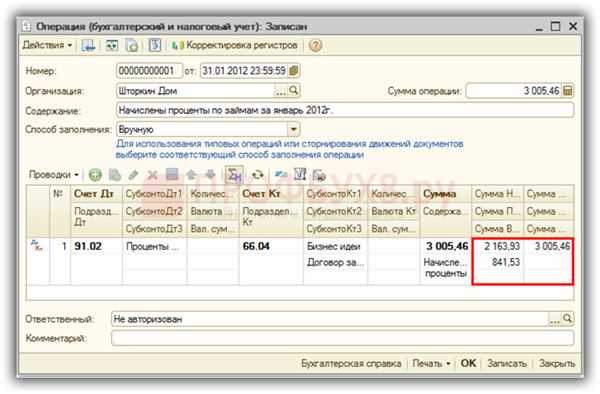This screenshot has height=394, width=600.
Task: Click the bold amount cell 3 005,46
Action: tap(446, 246)
